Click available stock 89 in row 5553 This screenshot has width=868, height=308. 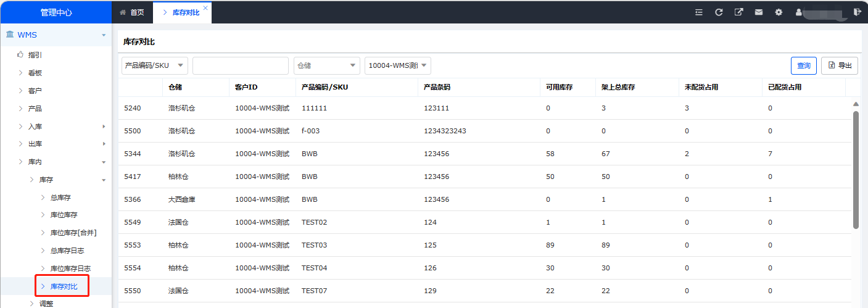coord(550,245)
